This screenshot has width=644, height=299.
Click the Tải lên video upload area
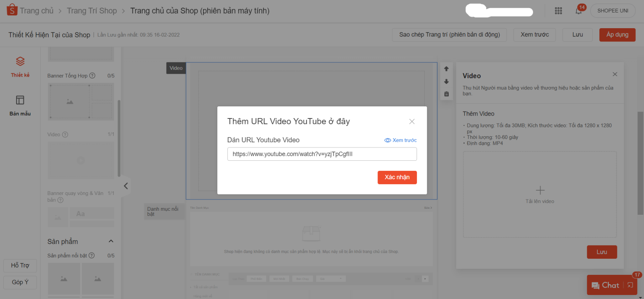pyautogui.click(x=540, y=195)
